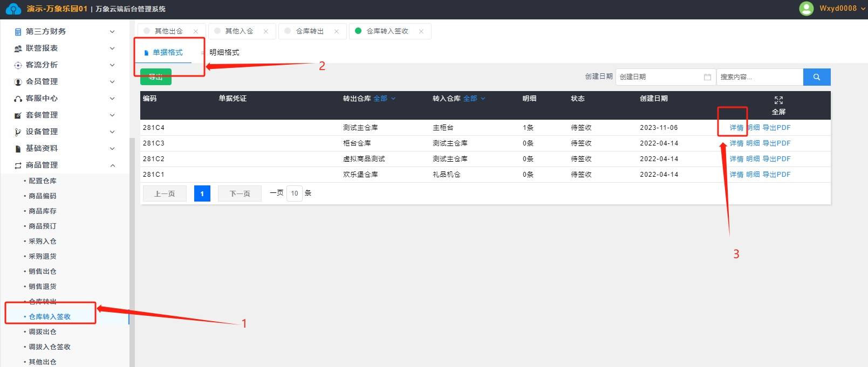Switch to the 其他出仓 tab

(x=168, y=31)
